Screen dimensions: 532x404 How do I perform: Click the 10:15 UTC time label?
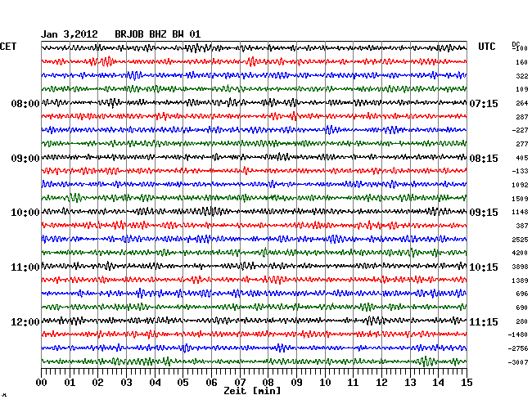pos(484,267)
